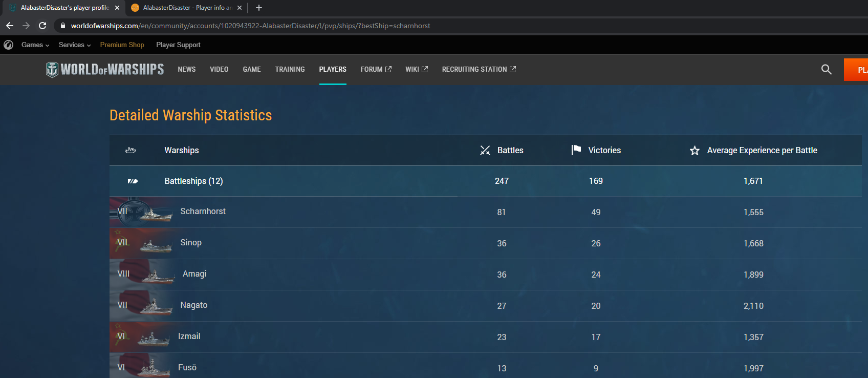The width and height of the screenshot is (868, 378).
Task: Click the Fusō ship name
Action: coord(187,367)
